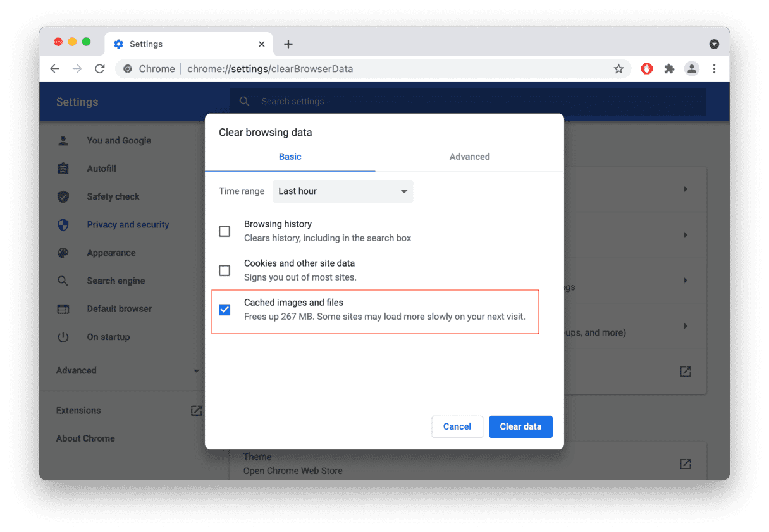Screen dimensions: 769x532
Task: Go back using the back arrow
Action: tap(55, 69)
